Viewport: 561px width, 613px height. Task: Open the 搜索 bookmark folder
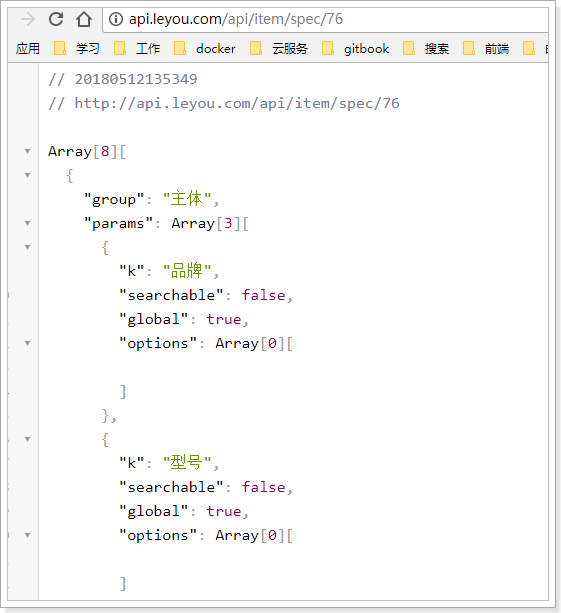[x=426, y=48]
